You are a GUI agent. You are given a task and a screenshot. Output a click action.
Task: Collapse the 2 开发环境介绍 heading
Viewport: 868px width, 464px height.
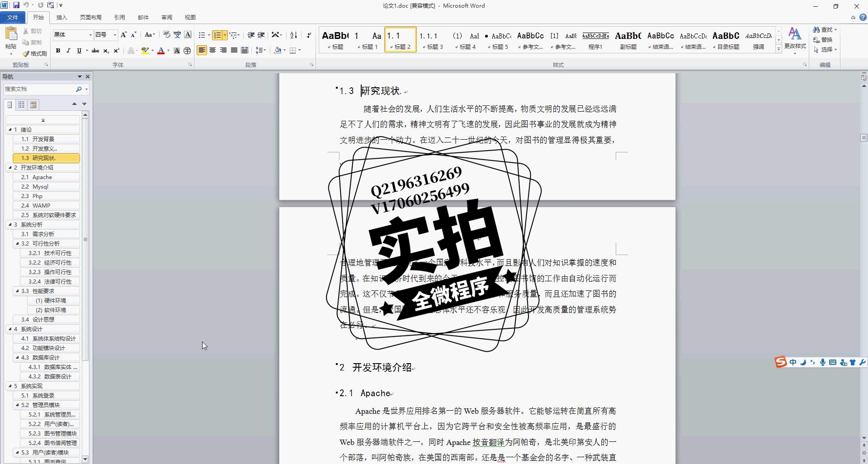pos(10,167)
